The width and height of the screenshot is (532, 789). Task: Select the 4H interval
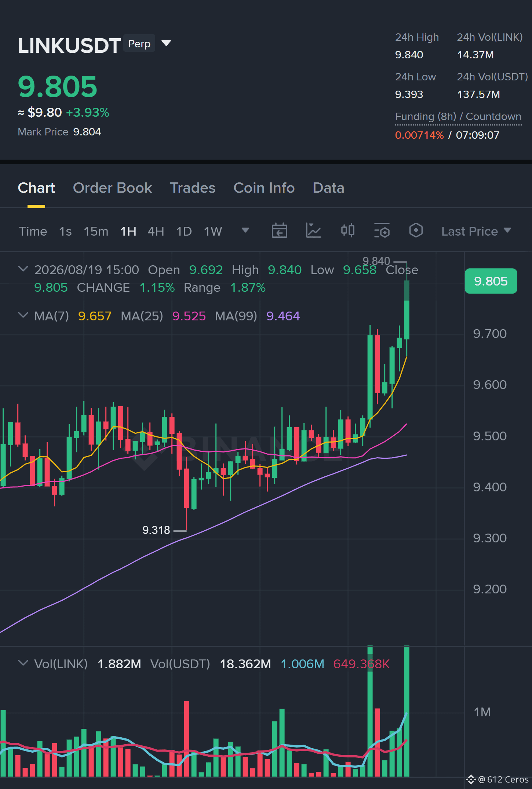coord(156,231)
